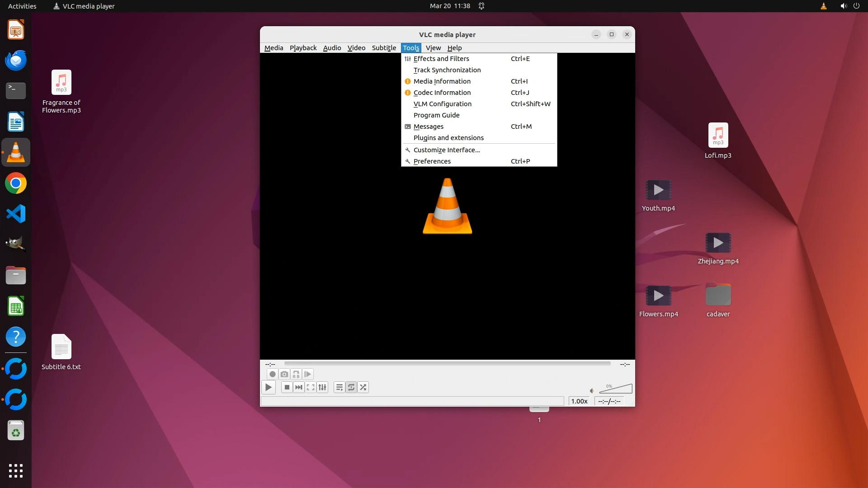Viewport: 868px width, 488px height.
Task: Click the frame-by-frame button
Action: pyautogui.click(x=307, y=374)
